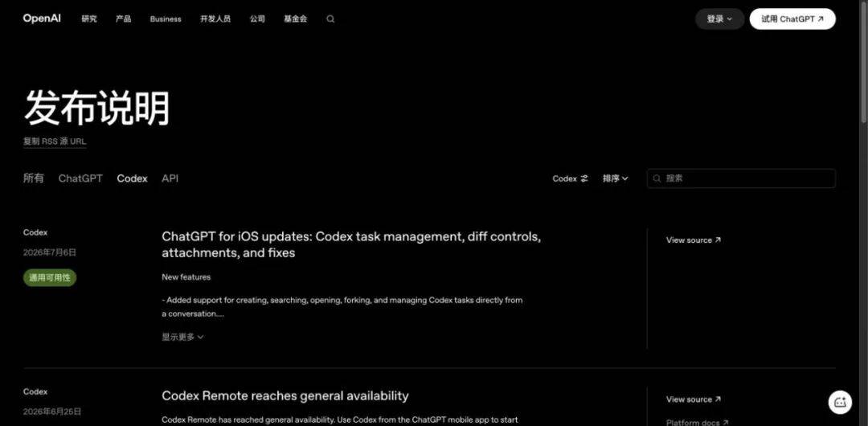This screenshot has width=868, height=426.
Task: Open the 产品 menu
Action: pos(124,18)
